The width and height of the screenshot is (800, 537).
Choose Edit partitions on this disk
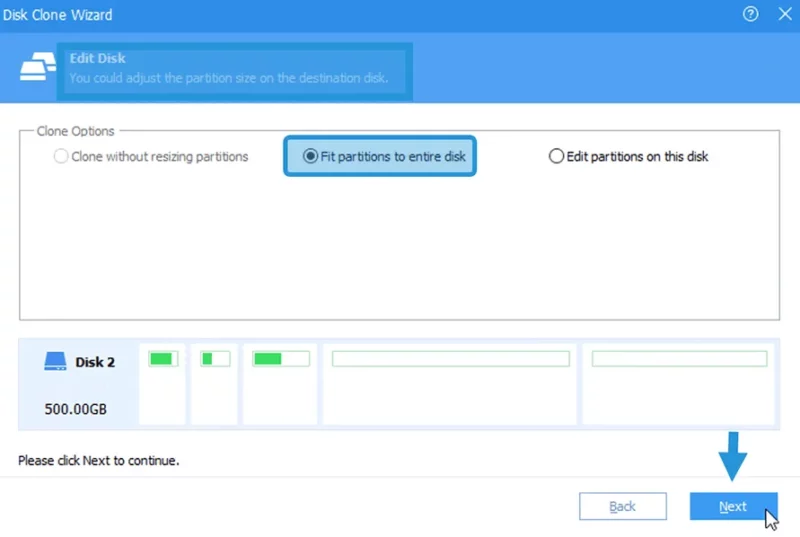click(x=629, y=156)
